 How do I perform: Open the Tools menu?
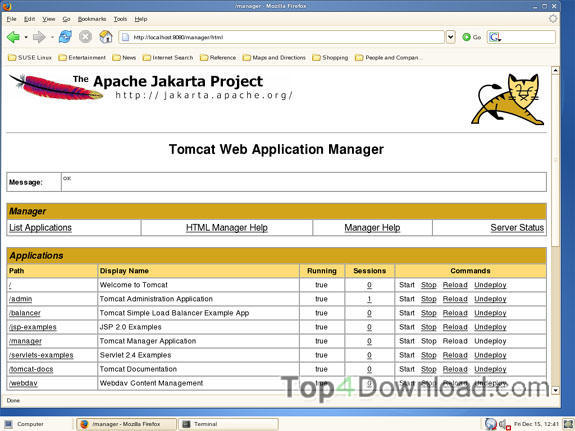120,19
